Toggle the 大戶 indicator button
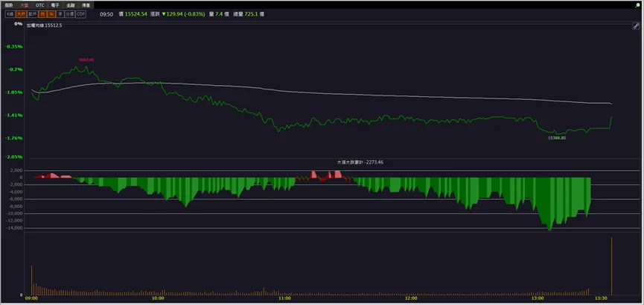The height and width of the screenshot is (305, 644). (x=21, y=14)
